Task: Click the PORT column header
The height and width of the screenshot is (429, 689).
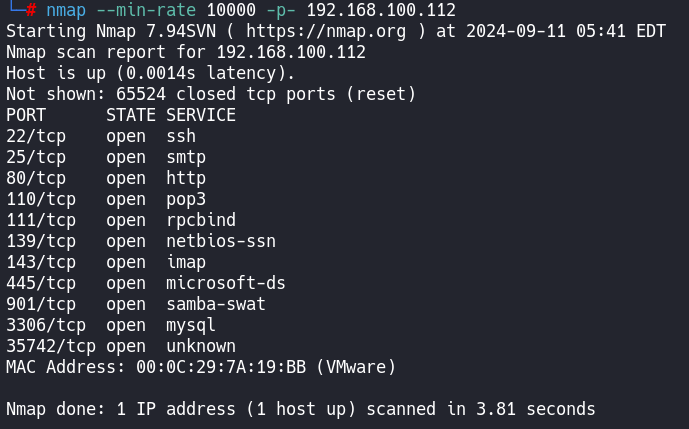Action: click(25, 115)
